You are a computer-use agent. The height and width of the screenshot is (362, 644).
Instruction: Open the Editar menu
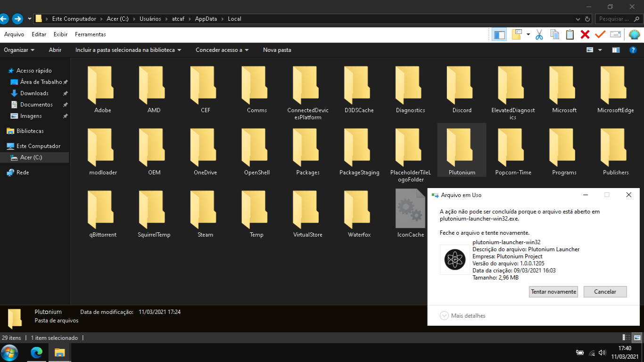(x=39, y=34)
